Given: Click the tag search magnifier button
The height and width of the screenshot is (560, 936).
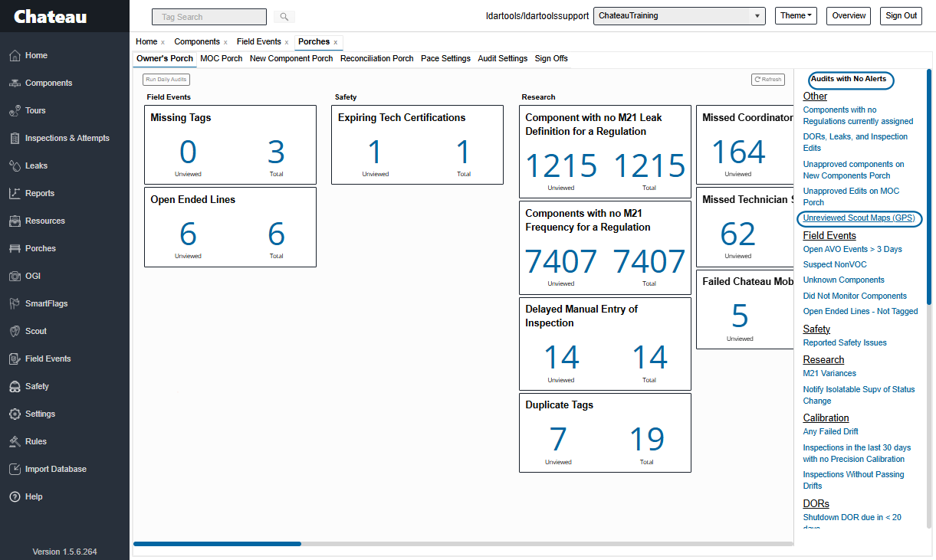Looking at the screenshot, I should 283,16.
